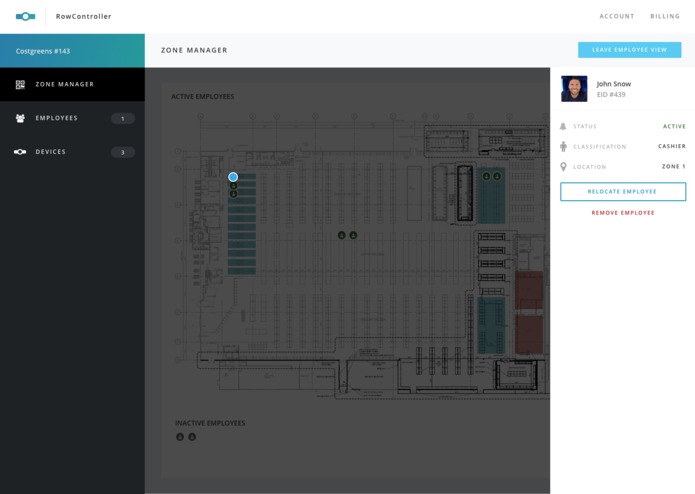Select the left employee marker in map center
695x494 pixels.
pos(341,235)
